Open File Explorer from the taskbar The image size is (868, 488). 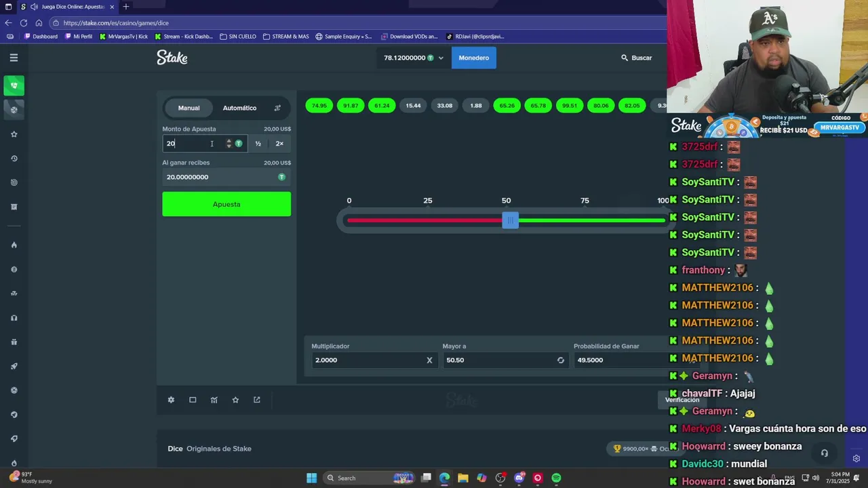(x=462, y=478)
